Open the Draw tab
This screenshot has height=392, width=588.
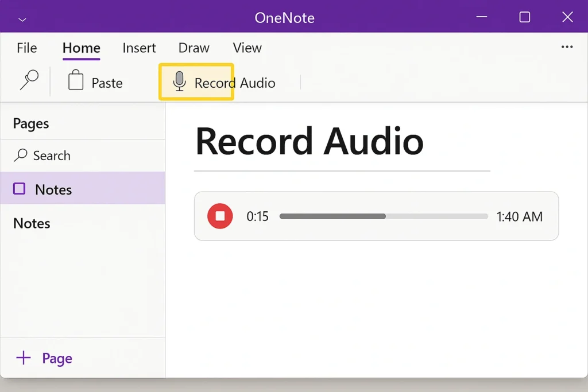pos(194,48)
